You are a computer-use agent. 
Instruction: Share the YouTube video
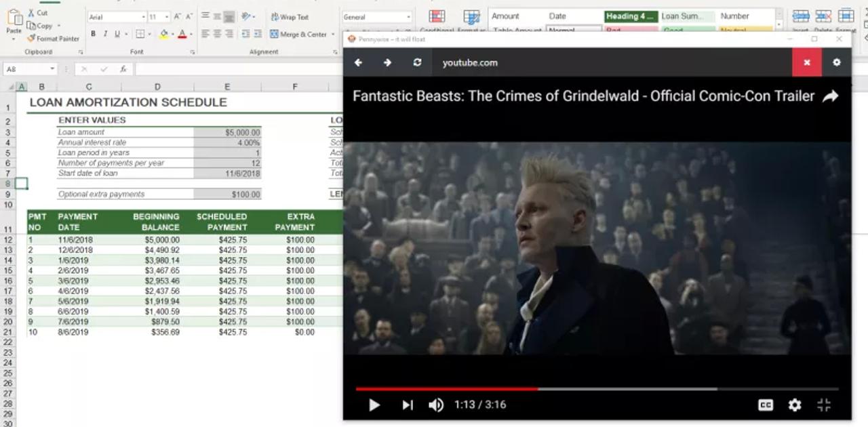(831, 96)
